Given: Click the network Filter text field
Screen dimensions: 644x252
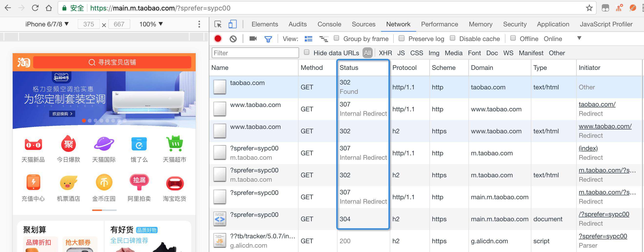Looking at the screenshot, I should 255,53.
